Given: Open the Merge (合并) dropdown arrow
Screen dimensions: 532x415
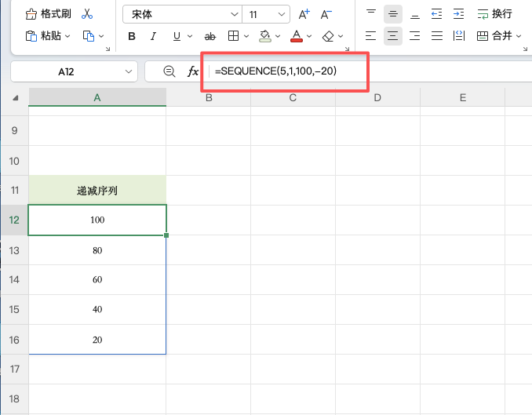Looking at the screenshot, I should coord(519,36).
